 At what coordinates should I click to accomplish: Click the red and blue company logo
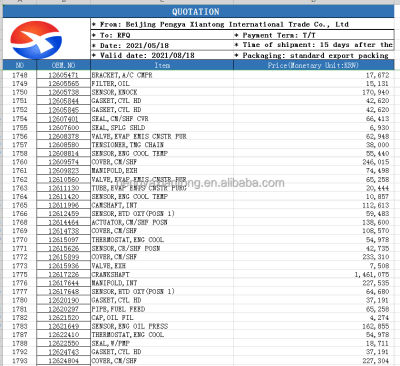pos(36,40)
